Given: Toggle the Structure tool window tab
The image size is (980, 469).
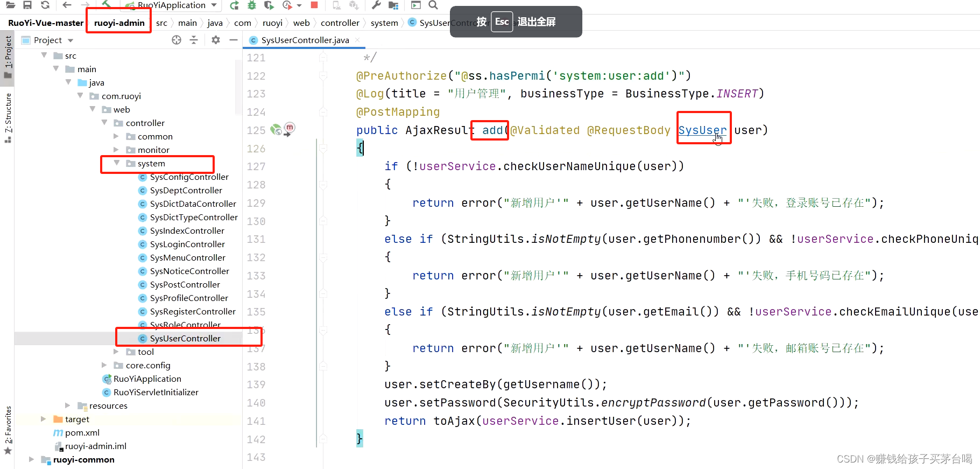Looking at the screenshot, I should pos(8,117).
